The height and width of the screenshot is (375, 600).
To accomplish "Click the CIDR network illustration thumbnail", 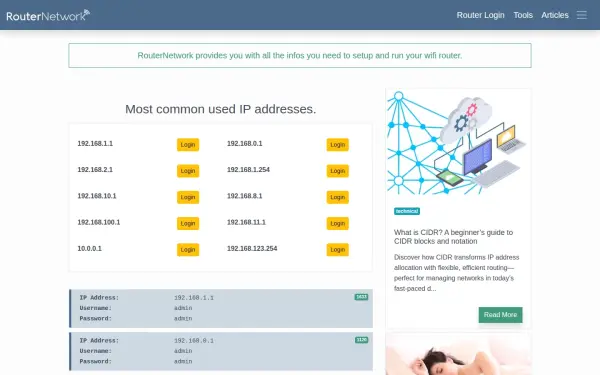I will (x=458, y=142).
